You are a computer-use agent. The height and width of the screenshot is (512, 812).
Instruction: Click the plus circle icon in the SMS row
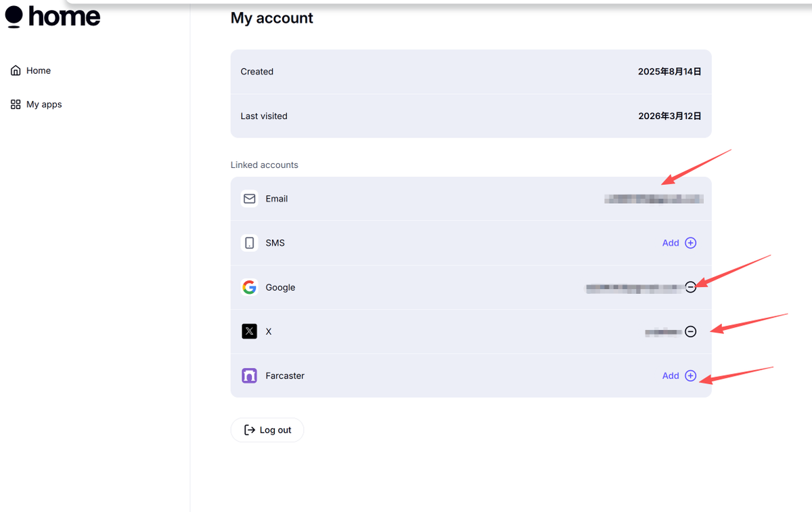click(690, 242)
